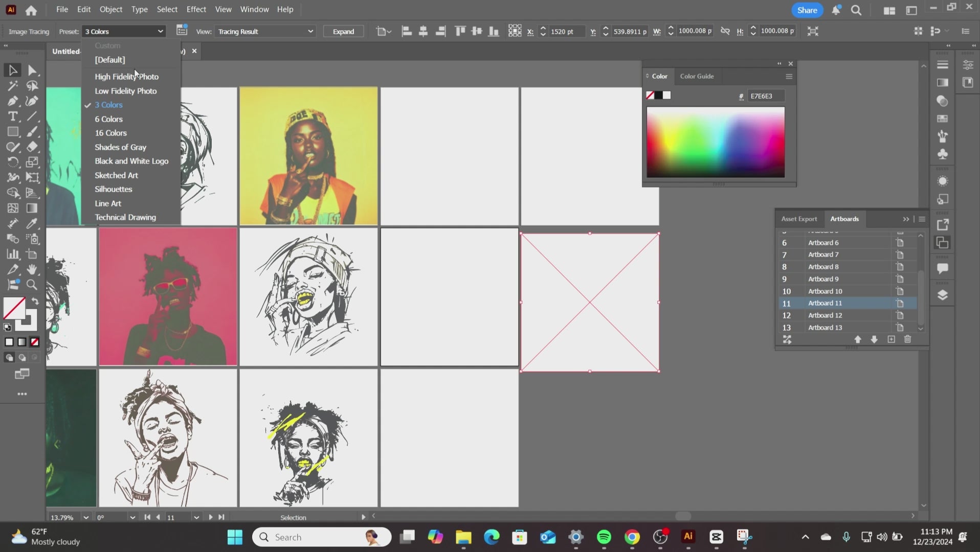Screen dimensions: 980x552
Task: Select Artboard 9 in the list
Action: pos(823,279)
